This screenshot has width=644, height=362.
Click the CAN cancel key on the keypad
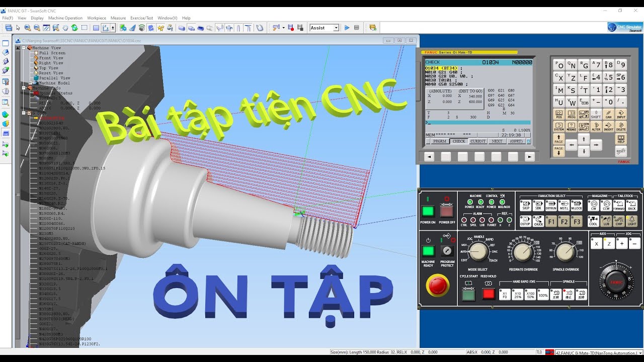(x=609, y=115)
